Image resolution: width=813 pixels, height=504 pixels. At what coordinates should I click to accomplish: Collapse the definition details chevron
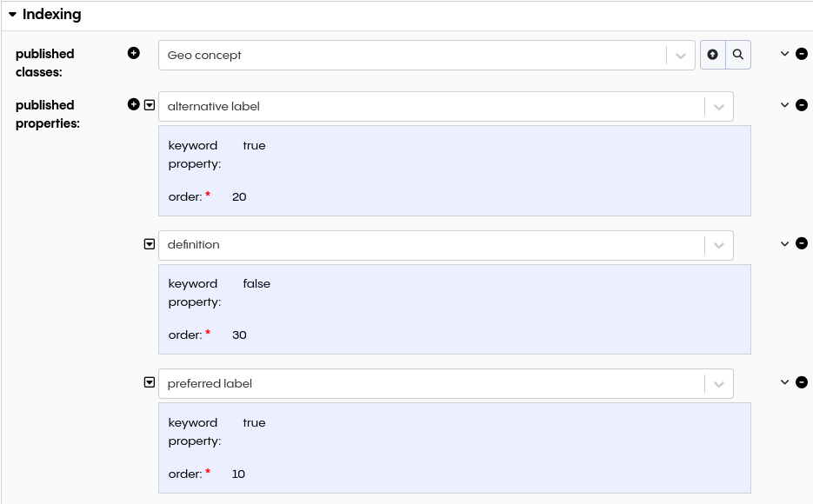(783, 243)
